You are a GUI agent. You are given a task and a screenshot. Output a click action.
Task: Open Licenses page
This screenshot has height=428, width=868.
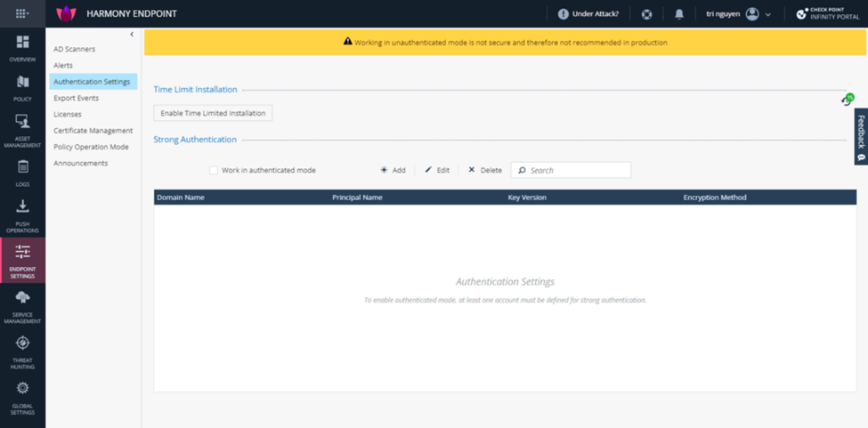(68, 114)
